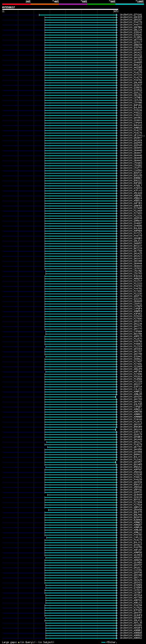This screenshot has width=146, height=644.
Task: Click label UniRef100_P07370
Action: [x=131, y=75]
